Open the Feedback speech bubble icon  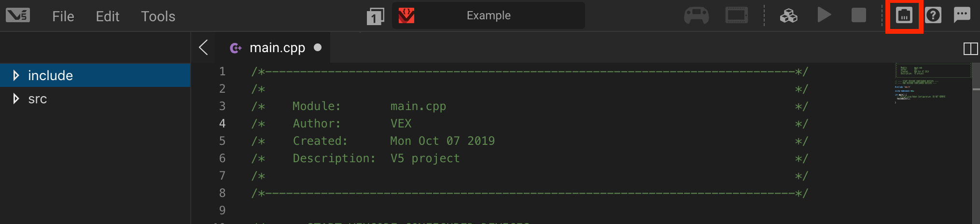[x=962, y=15]
